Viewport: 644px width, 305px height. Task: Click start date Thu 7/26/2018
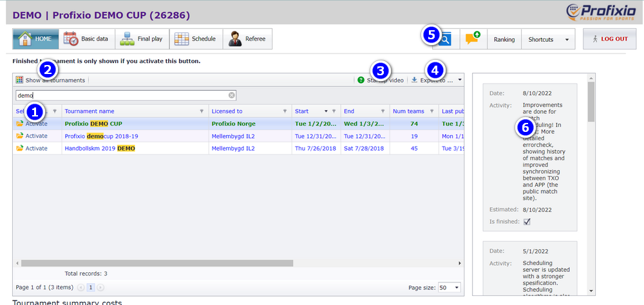click(x=316, y=148)
